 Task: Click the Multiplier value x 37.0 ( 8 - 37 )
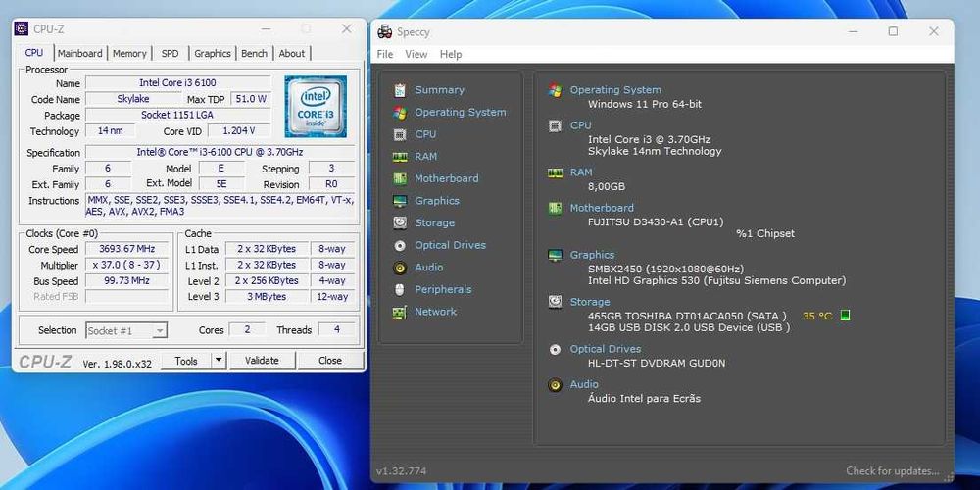(126, 265)
